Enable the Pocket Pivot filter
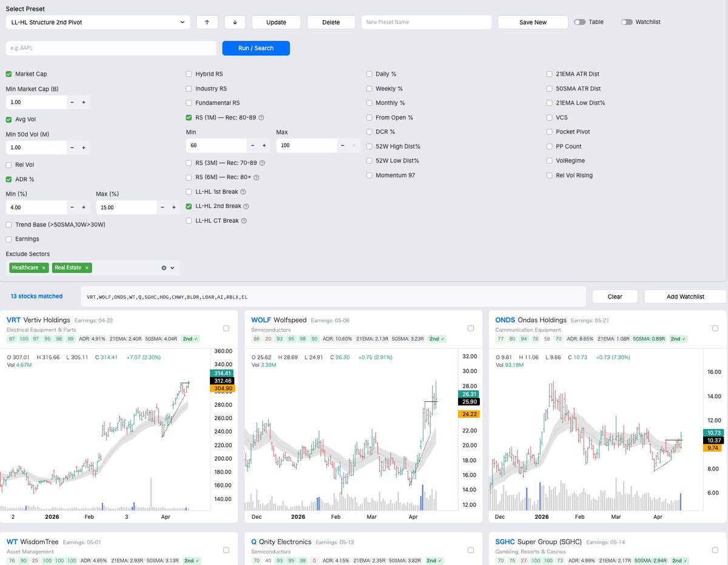The width and height of the screenshot is (728, 565). point(550,132)
